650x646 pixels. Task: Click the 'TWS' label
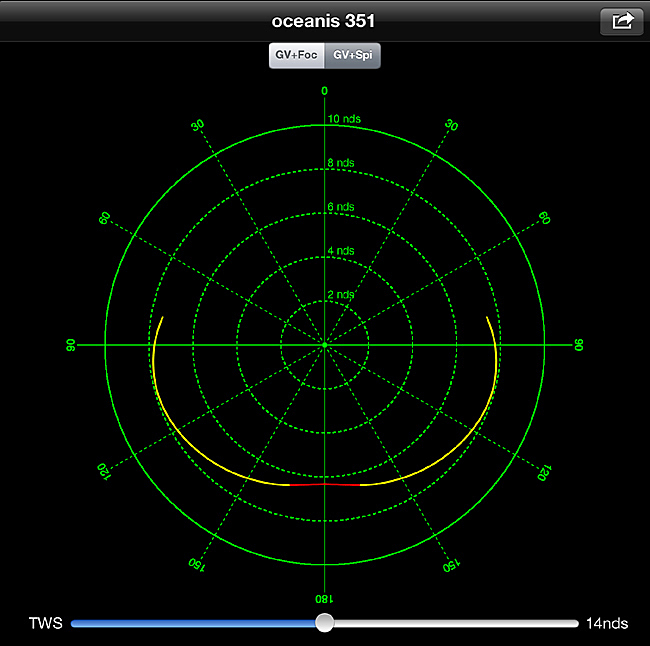(46, 623)
